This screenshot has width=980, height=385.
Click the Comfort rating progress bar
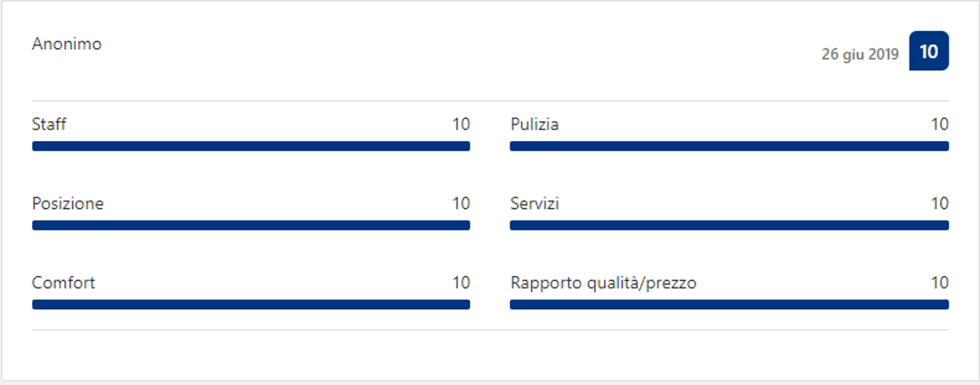coord(251,305)
